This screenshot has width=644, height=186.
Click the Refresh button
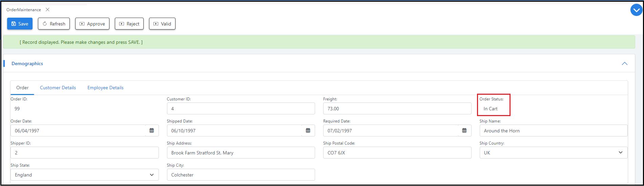point(54,24)
